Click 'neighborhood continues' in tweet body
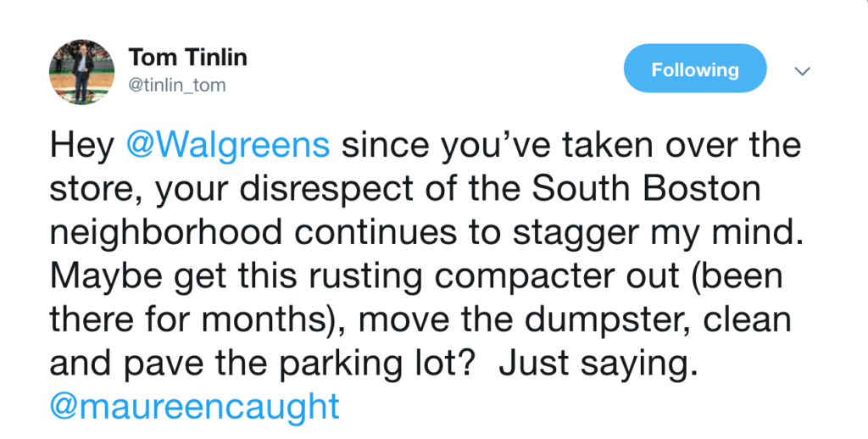The height and width of the screenshot is (439, 868). 253,232
